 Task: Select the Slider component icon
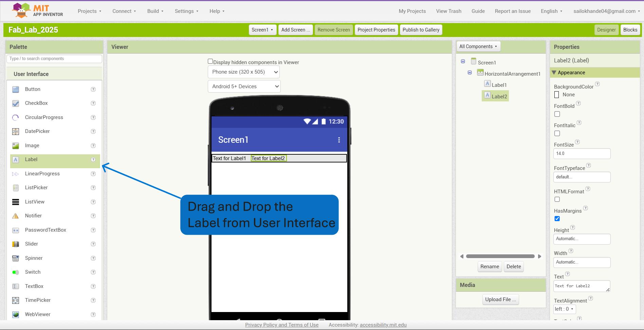click(x=16, y=244)
